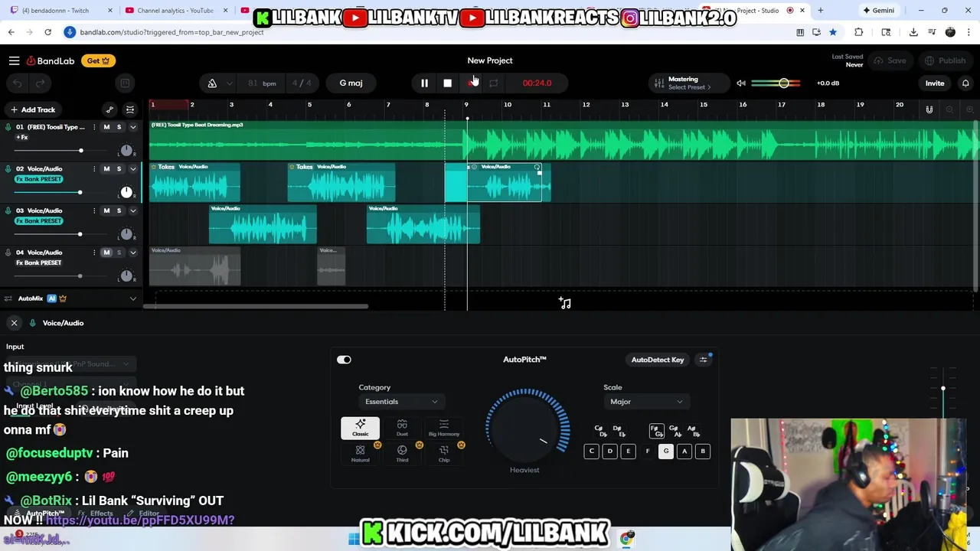Click the master volume speaker icon
The image size is (980, 551).
click(x=741, y=83)
